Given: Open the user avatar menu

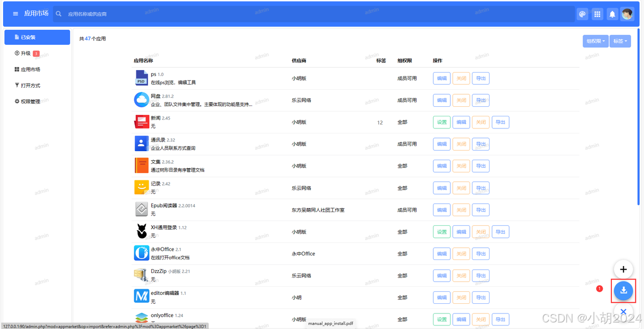Looking at the screenshot, I should click(627, 14).
